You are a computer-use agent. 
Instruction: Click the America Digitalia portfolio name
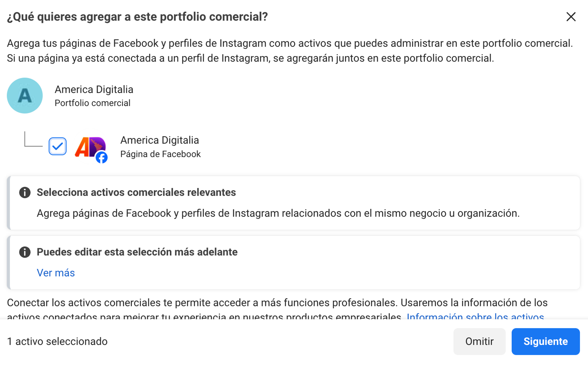pos(94,89)
